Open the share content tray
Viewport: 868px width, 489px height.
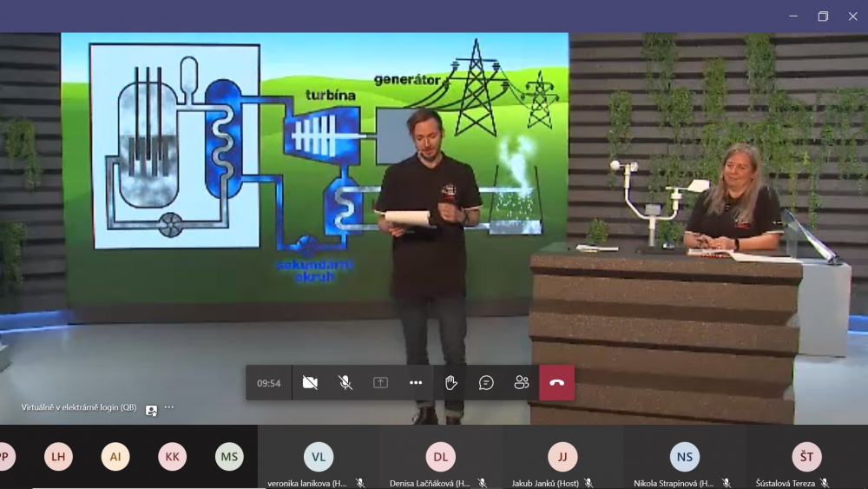tap(380, 383)
